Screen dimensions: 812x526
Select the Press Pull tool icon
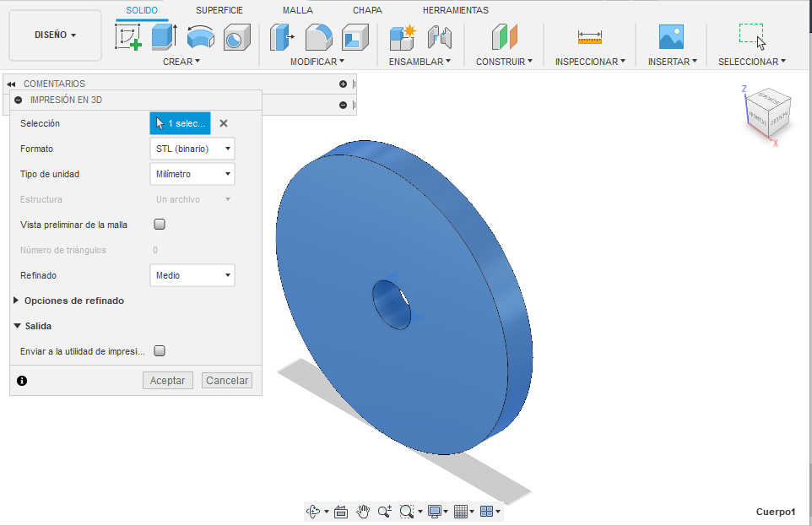tap(282, 37)
